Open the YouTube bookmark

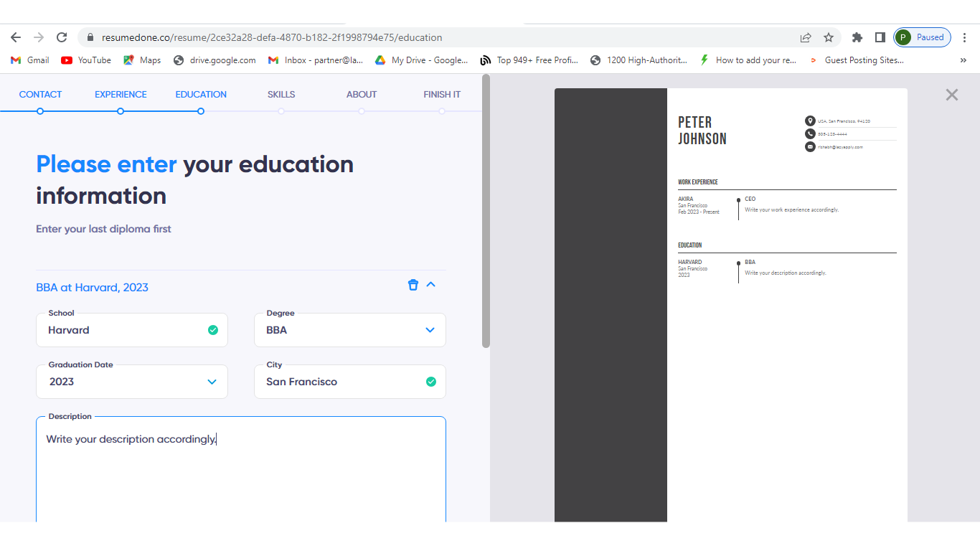86,60
